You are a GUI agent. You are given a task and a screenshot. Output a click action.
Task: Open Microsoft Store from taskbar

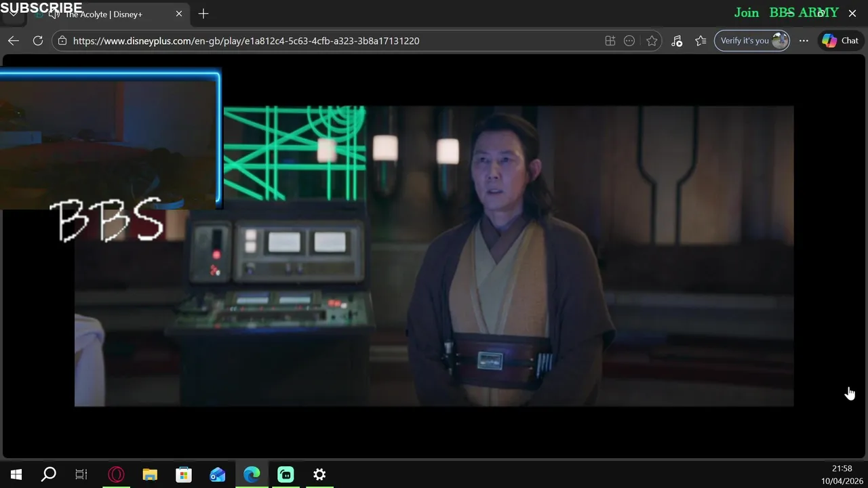click(x=184, y=474)
